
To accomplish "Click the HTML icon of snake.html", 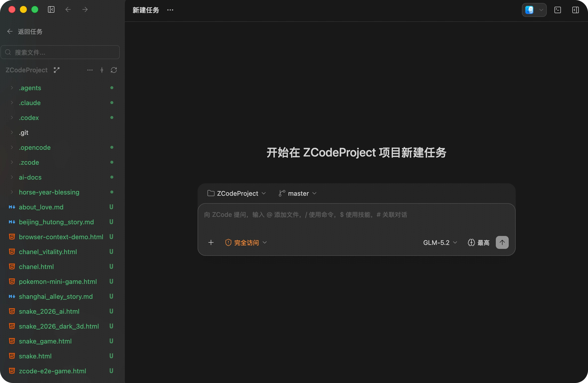I will (12, 356).
